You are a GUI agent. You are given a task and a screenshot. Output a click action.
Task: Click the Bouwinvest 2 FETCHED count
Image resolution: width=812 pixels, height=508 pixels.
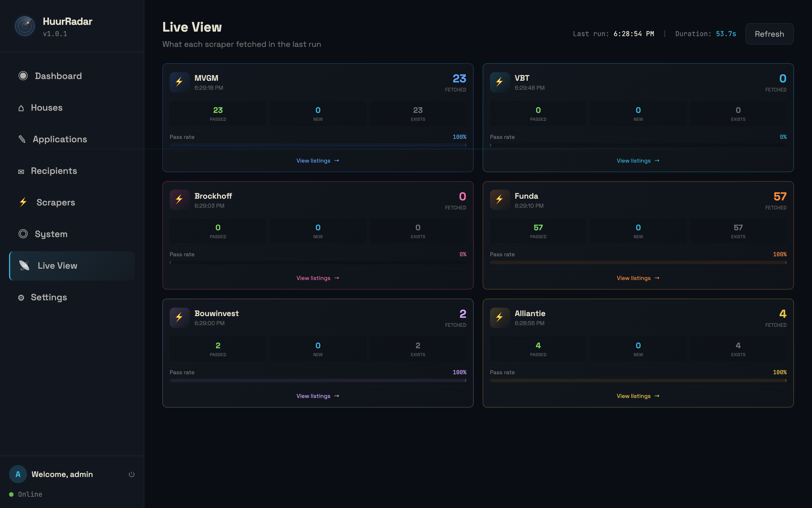click(463, 314)
